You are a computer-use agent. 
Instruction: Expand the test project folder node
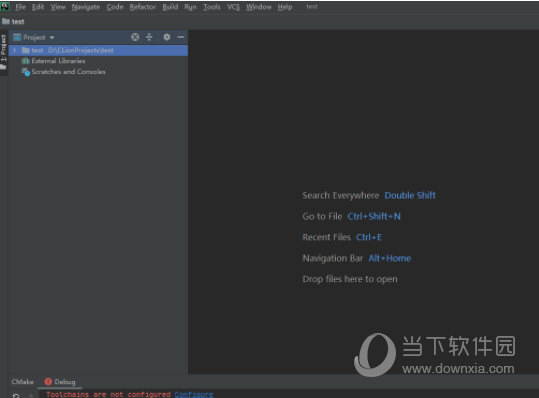click(x=14, y=51)
